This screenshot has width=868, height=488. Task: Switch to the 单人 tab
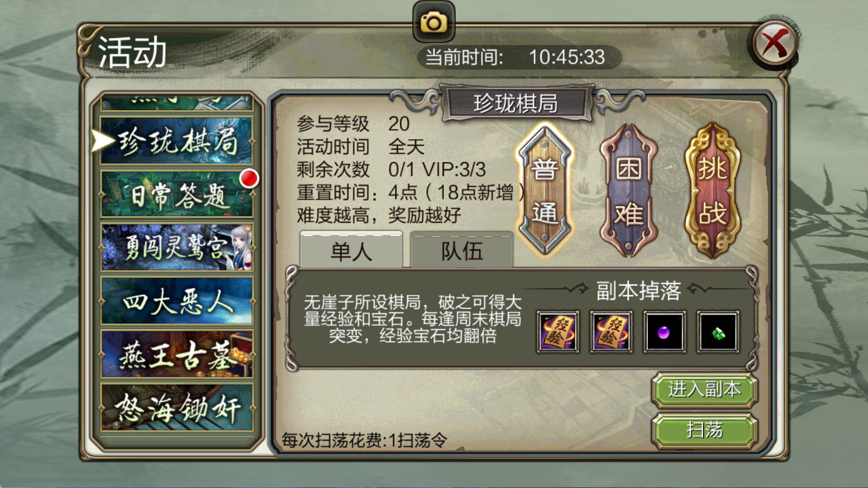(x=351, y=251)
